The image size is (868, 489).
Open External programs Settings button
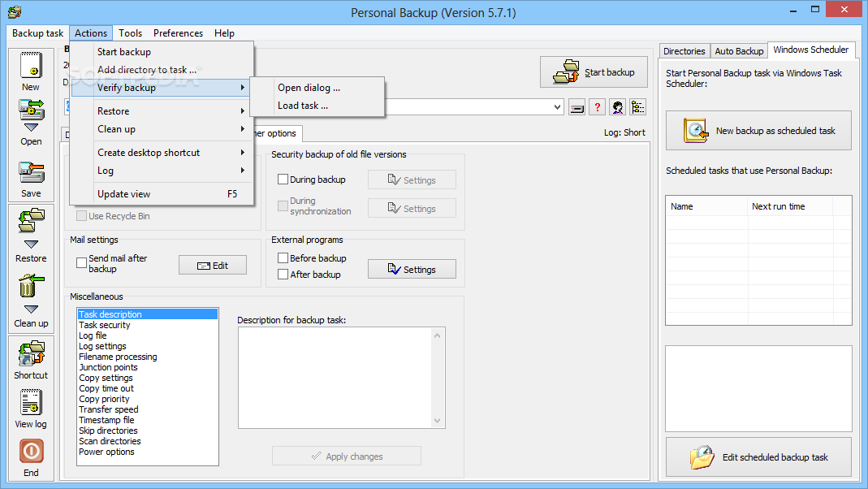(412, 269)
